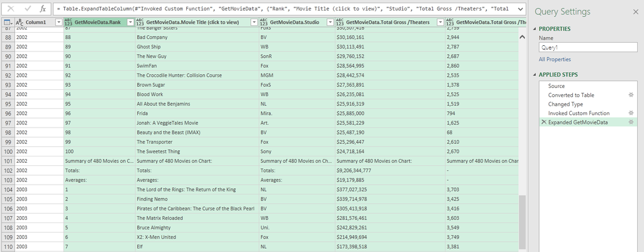Screen dimensions: 644x252
Task: Change data type icon of Movie Title column
Action: click(x=140, y=22)
